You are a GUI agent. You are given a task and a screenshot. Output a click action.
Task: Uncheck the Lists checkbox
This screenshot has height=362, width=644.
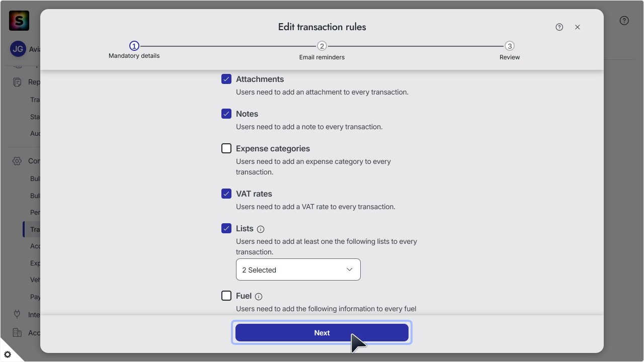coord(226,228)
